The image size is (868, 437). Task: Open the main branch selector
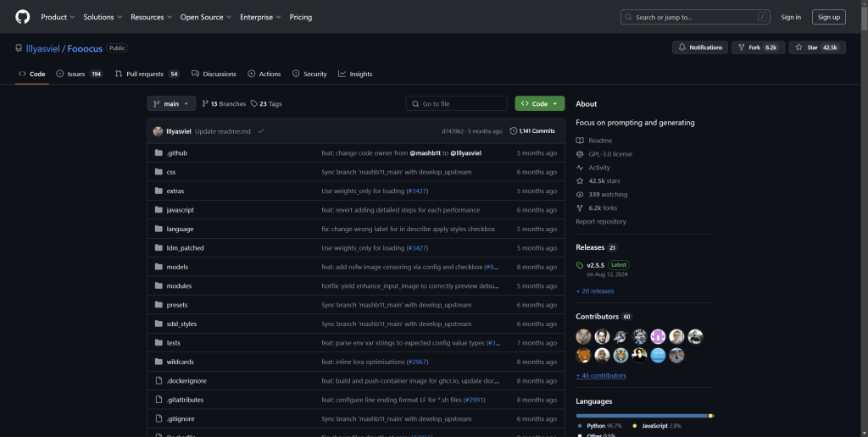click(171, 103)
